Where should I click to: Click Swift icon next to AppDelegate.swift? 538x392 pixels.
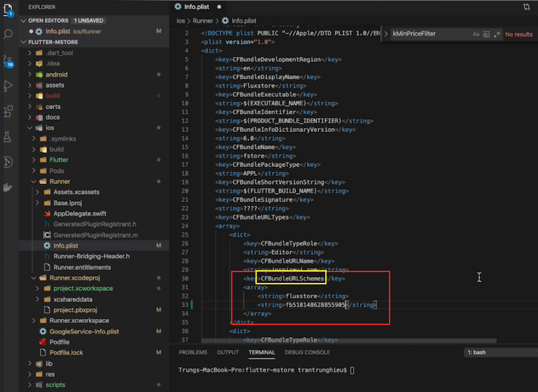pyautogui.click(x=47, y=214)
